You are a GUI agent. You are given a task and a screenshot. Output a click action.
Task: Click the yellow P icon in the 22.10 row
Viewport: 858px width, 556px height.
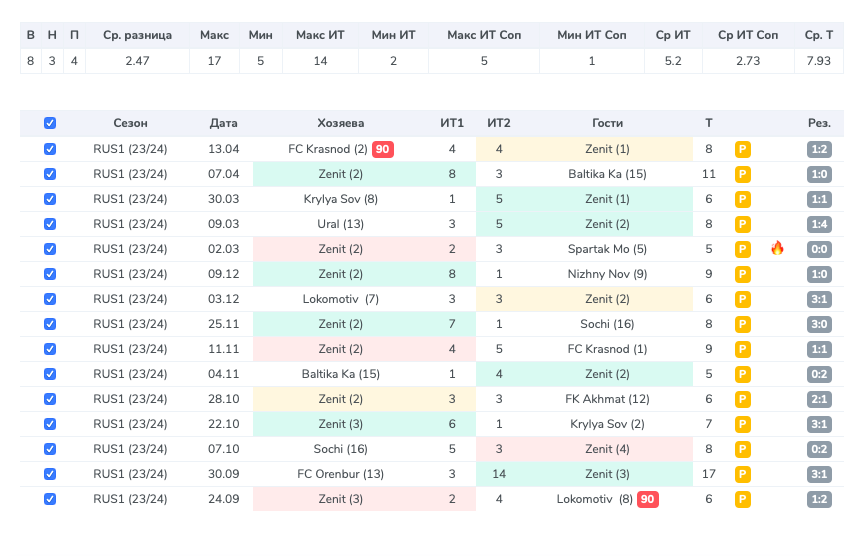click(743, 424)
